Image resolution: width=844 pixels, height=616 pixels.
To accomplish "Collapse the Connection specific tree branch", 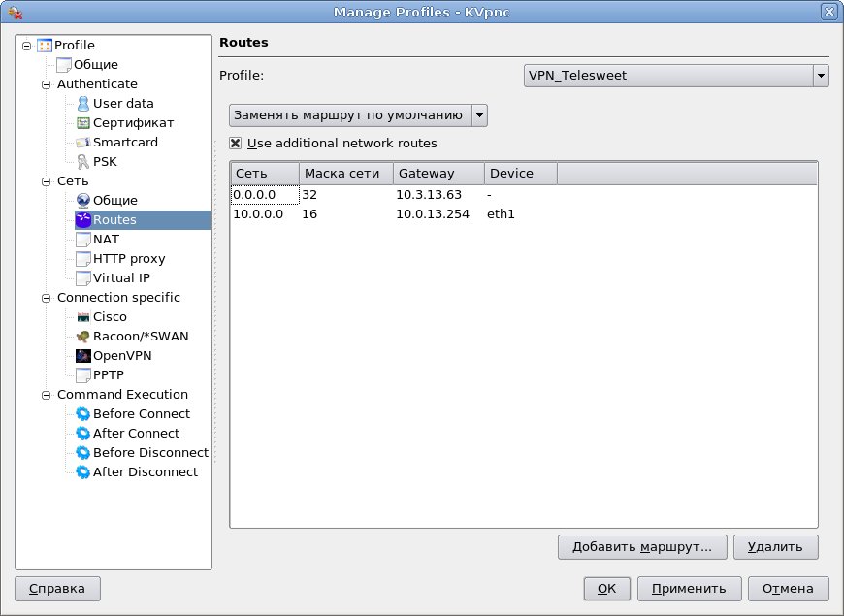I will 46,298.
